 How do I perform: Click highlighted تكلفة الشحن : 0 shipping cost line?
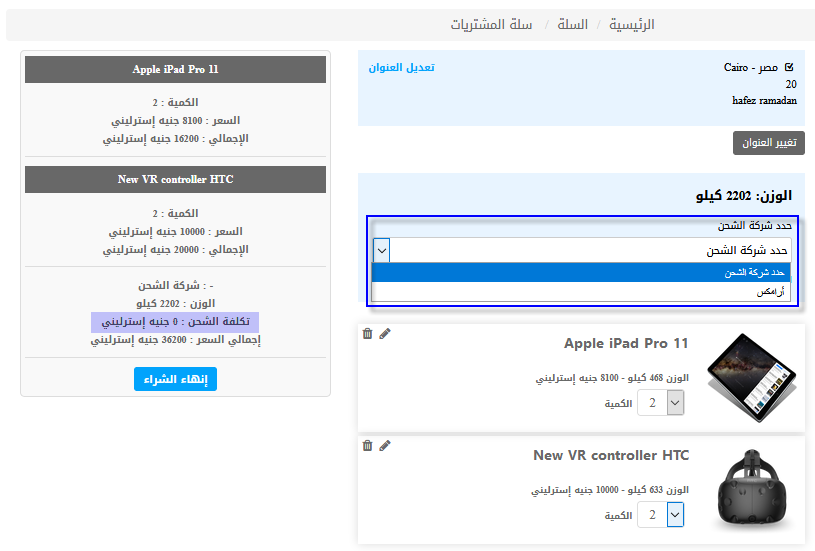click(x=175, y=322)
